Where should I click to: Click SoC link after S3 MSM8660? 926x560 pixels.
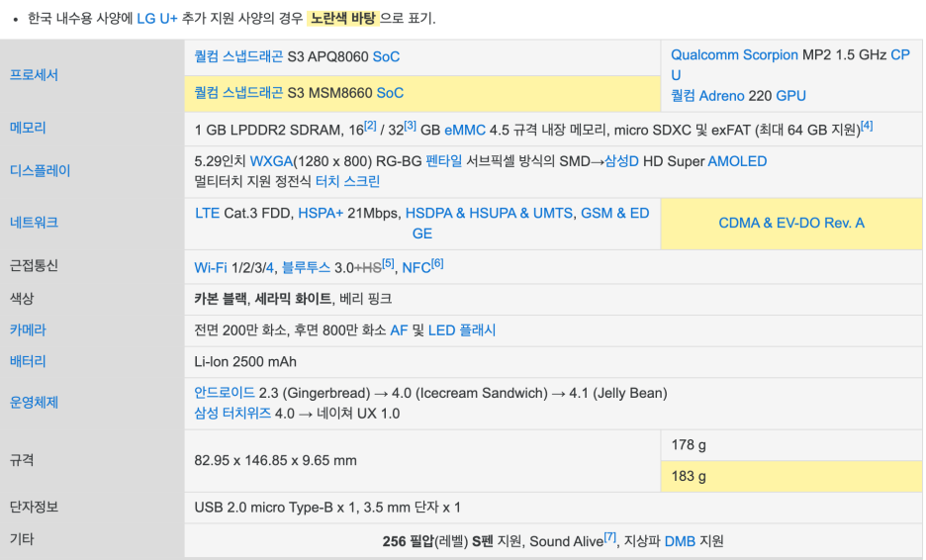pos(391,93)
